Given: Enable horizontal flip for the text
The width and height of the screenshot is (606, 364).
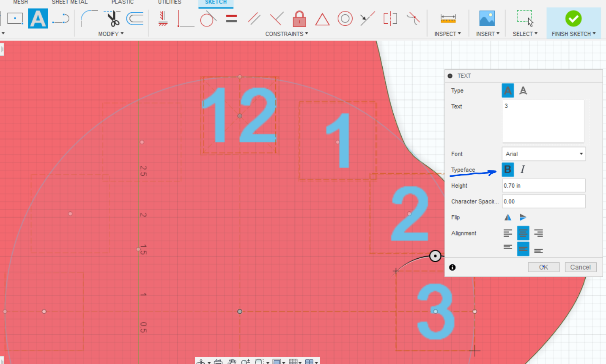Looking at the screenshot, I should 507,217.
